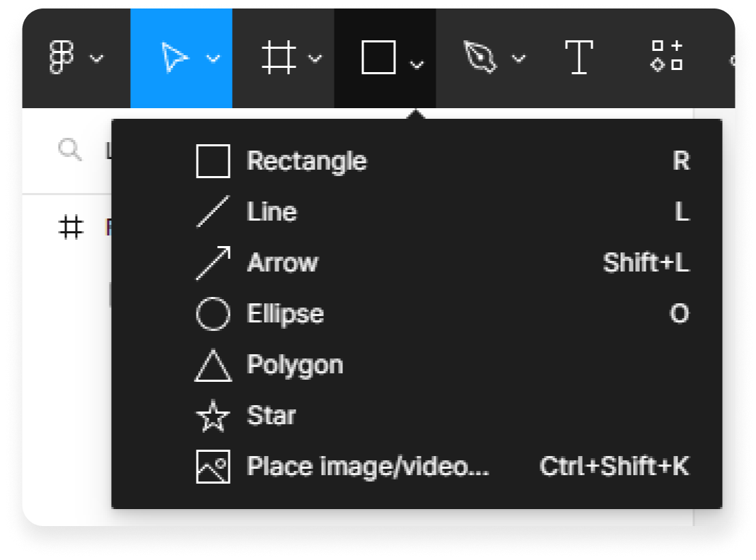Image resolution: width=756 pixels, height=560 pixels.
Task: Choose Rectangle from the shape menu
Action: click(306, 161)
